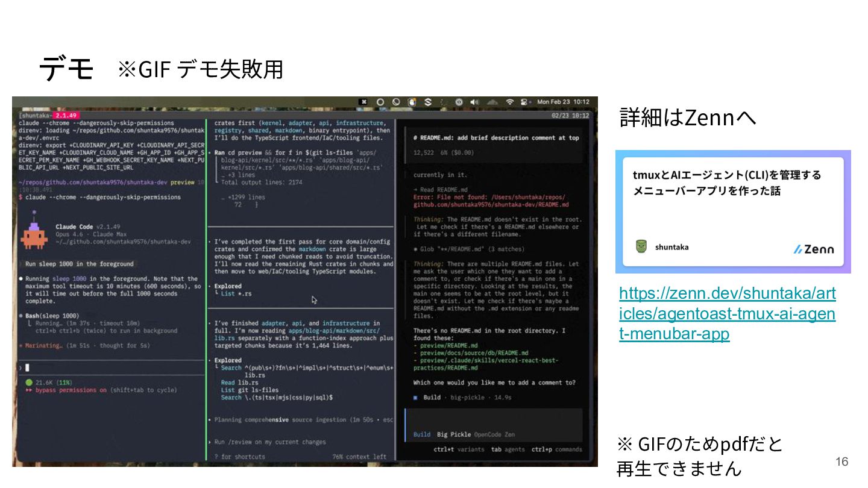The width and height of the screenshot is (868, 488).
Task: Click '? for shortcuts' hint
Action: 240,457
